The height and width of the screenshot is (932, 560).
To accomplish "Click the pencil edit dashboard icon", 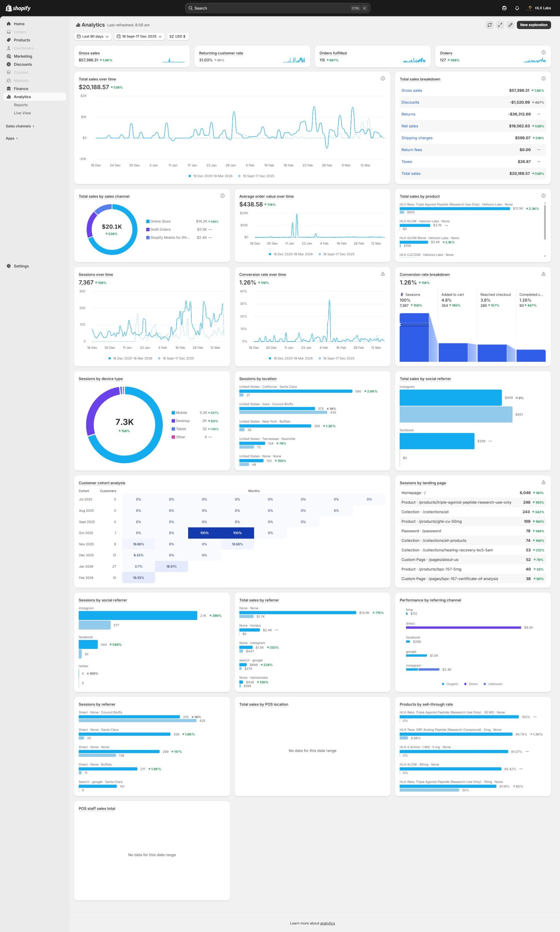I will 510,25.
